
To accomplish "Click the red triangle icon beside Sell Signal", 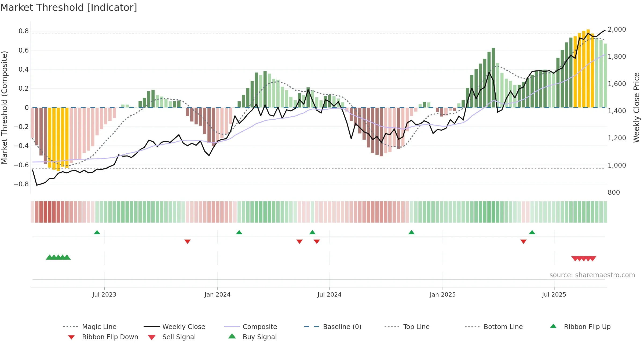I will pos(152,337).
